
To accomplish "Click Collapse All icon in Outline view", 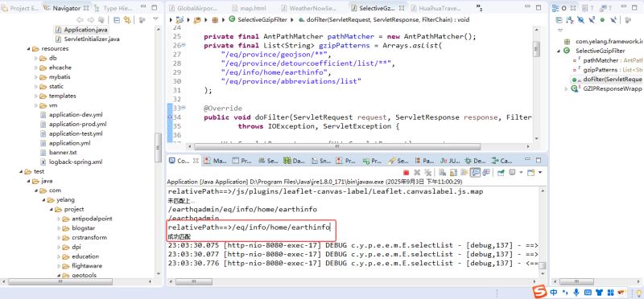I will tap(559, 19).
